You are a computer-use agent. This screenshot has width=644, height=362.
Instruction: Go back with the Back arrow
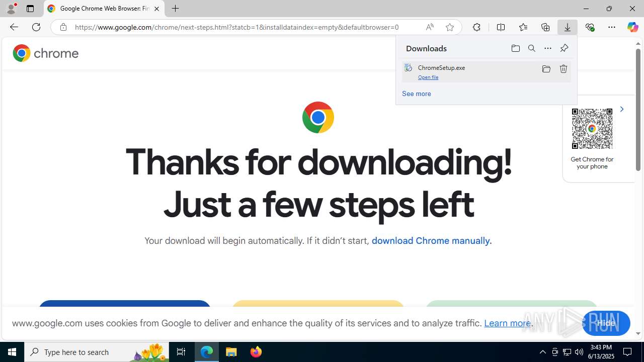(x=14, y=27)
